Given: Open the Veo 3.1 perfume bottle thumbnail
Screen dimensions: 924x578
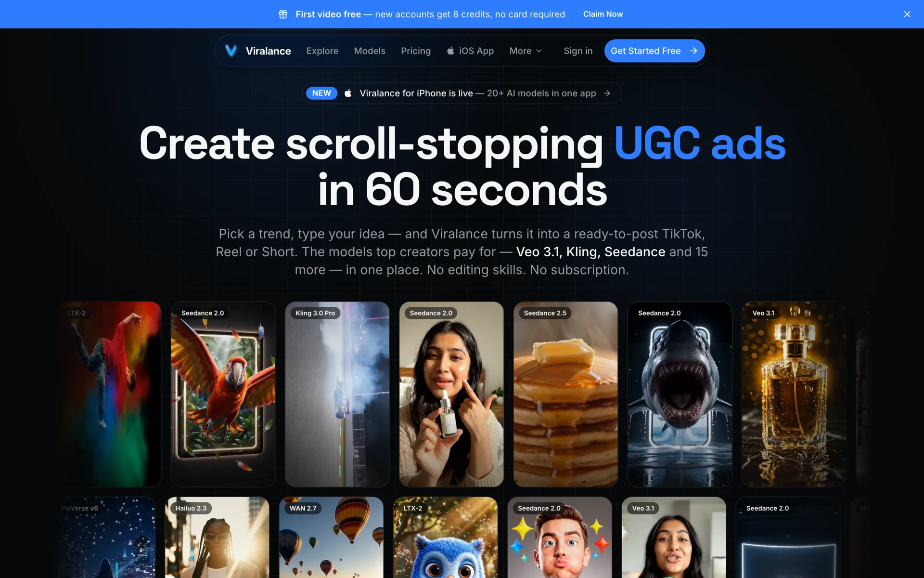Looking at the screenshot, I should (794, 394).
